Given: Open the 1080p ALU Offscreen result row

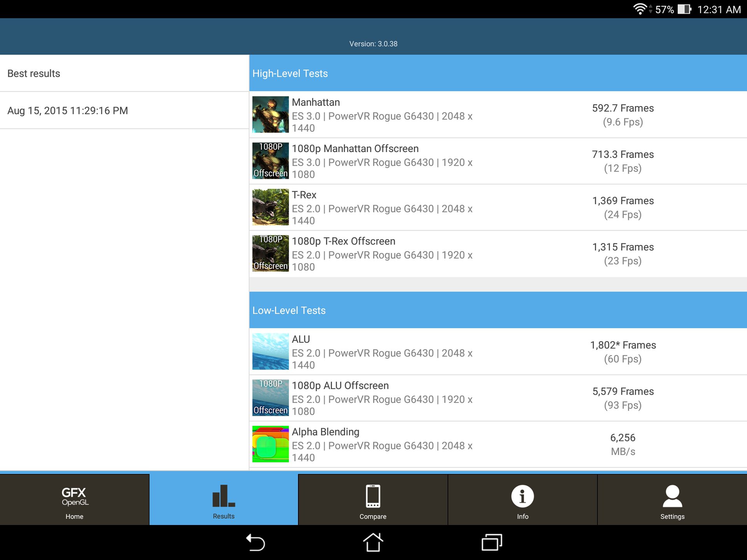Looking at the screenshot, I should pyautogui.click(x=498, y=398).
